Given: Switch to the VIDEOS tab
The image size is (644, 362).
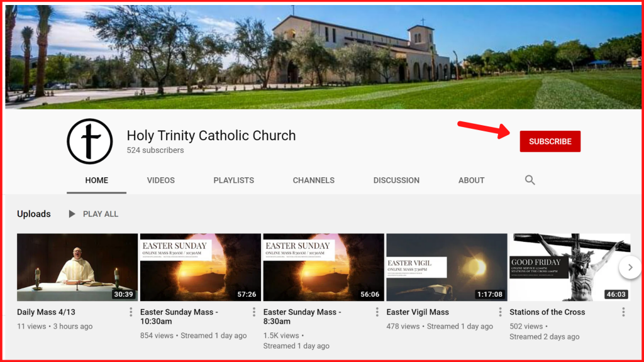Looking at the screenshot, I should tap(160, 180).
